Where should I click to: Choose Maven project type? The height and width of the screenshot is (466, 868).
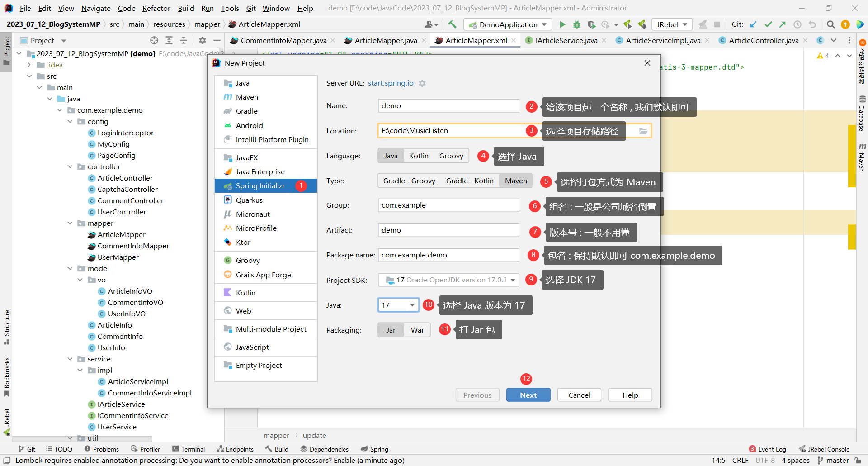click(516, 181)
